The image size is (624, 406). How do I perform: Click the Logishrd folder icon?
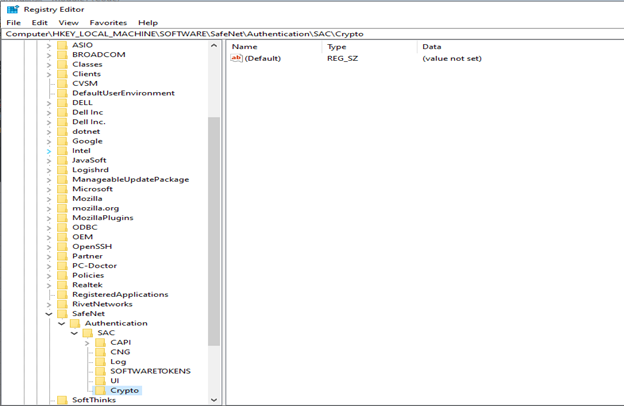[62, 170]
